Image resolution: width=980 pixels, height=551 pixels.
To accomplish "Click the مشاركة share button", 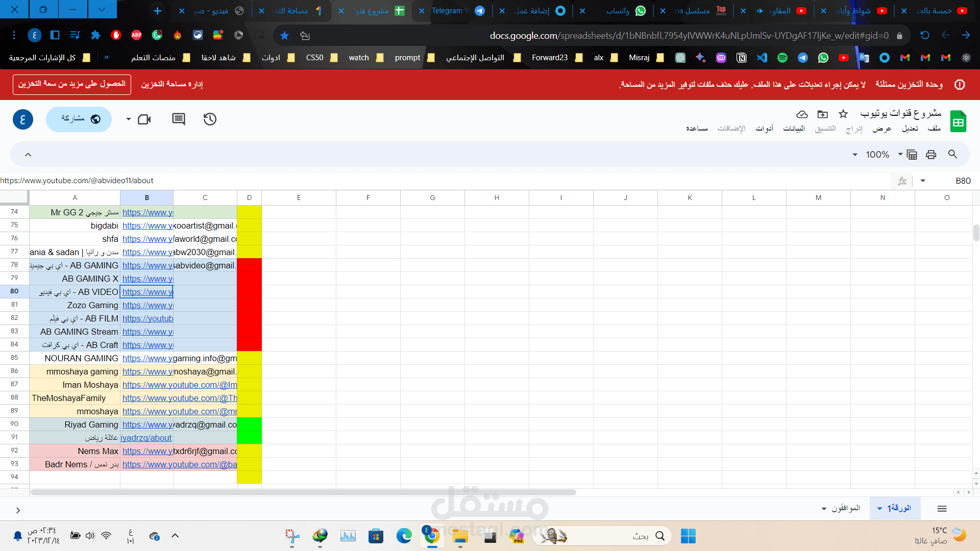I will pyautogui.click(x=79, y=119).
